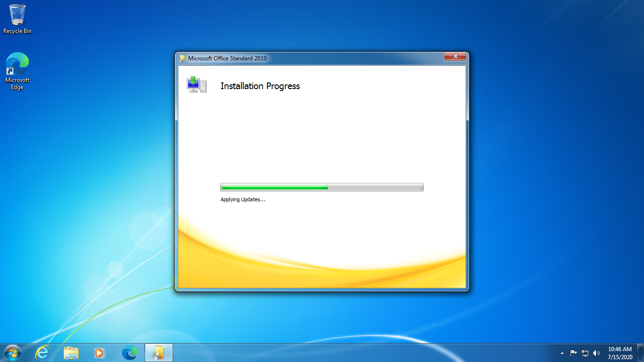Viewport: 644px width, 362px height.
Task: Open the volume speaker tray icon
Action: tap(596, 353)
